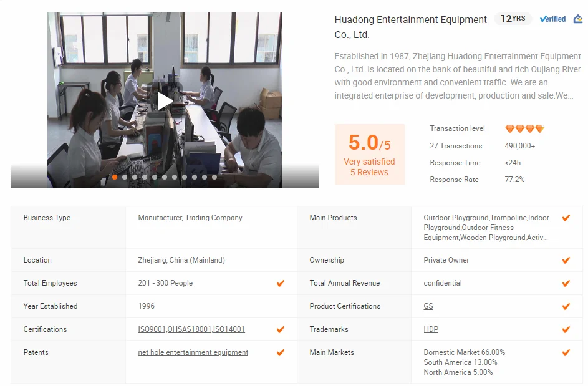Select the last carousel dot indicator
The width and height of the screenshot is (588, 386).
[214, 177]
